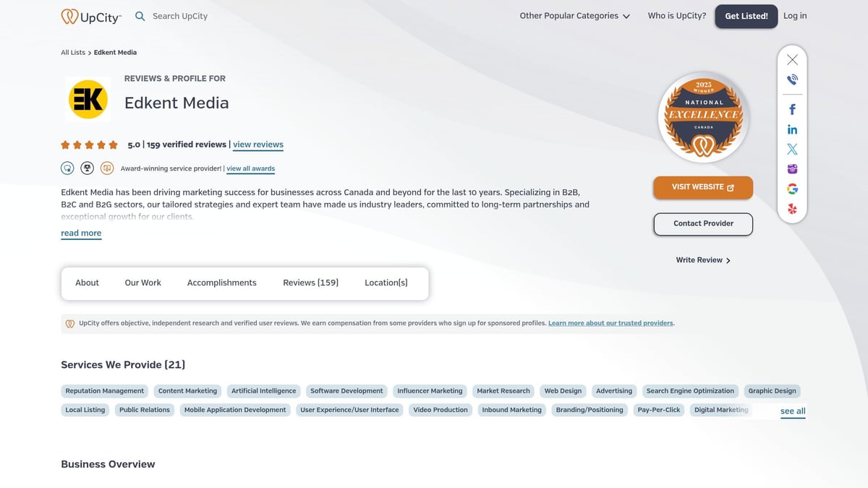The image size is (868, 488).
Task: Open the LinkedIn icon in sidebar
Action: tap(792, 129)
